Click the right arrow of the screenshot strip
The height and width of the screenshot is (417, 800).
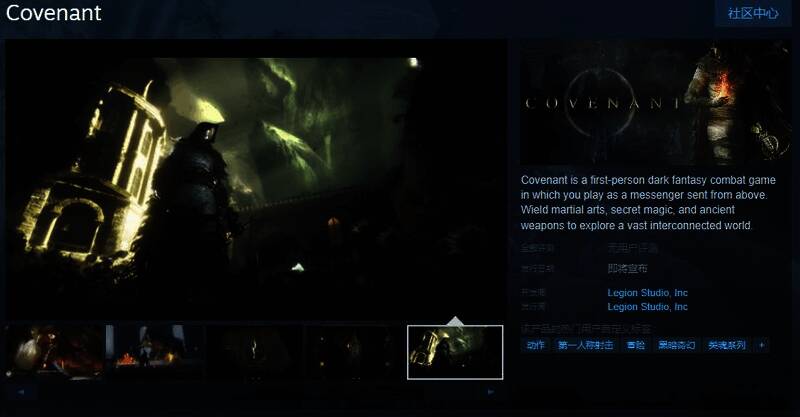pos(491,392)
